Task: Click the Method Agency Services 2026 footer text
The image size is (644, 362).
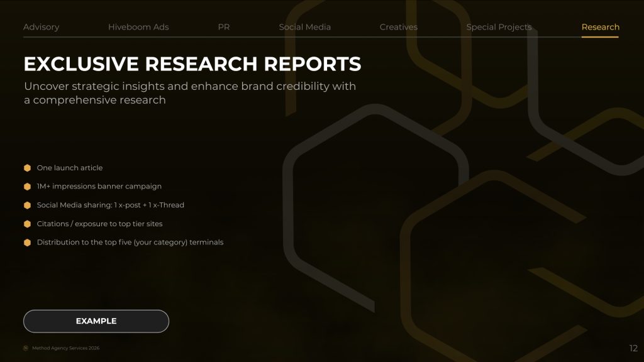Action: click(x=65, y=348)
